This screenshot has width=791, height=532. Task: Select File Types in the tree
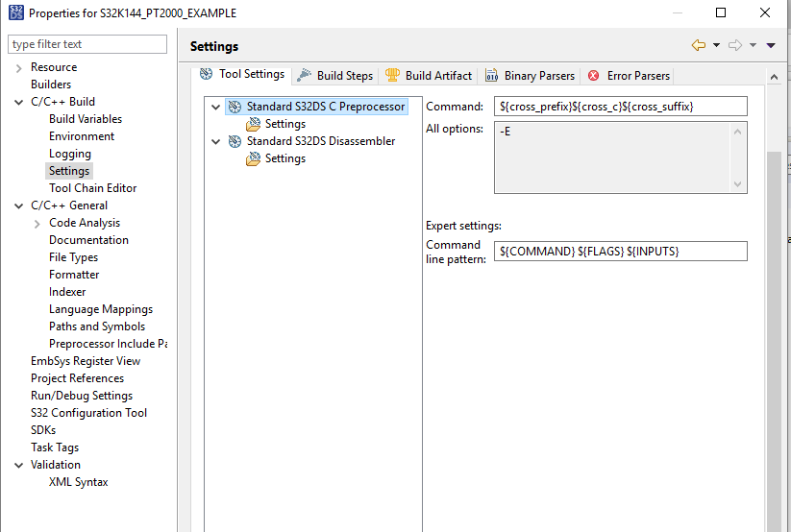(74, 257)
